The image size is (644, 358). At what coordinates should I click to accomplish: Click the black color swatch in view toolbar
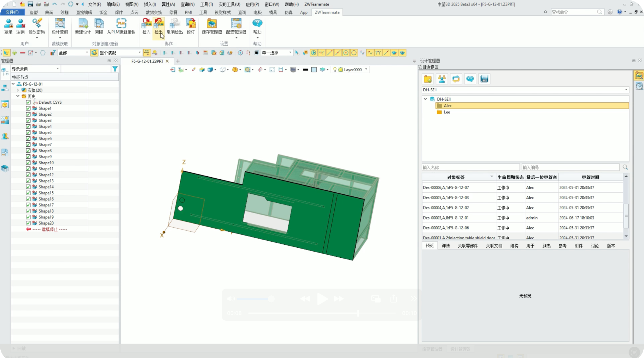(305, 69)
